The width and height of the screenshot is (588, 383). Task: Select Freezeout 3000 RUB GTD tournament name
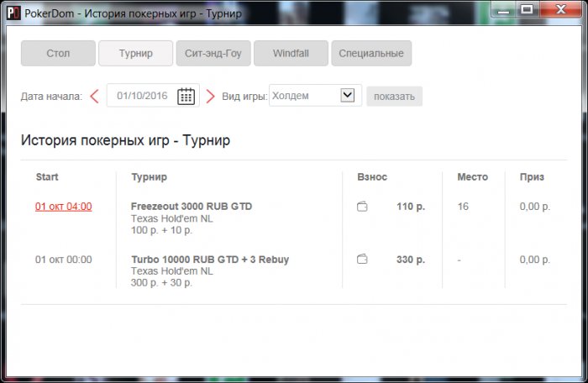192,206
